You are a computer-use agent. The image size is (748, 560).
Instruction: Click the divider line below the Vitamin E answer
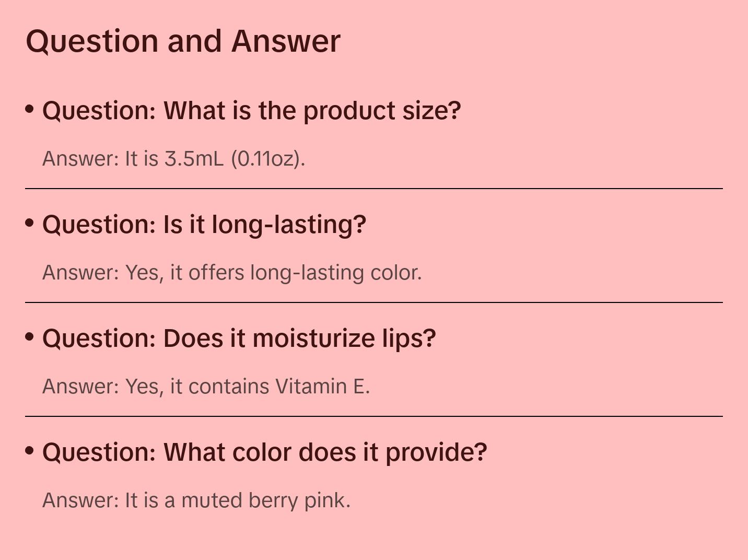pos(374,416)
